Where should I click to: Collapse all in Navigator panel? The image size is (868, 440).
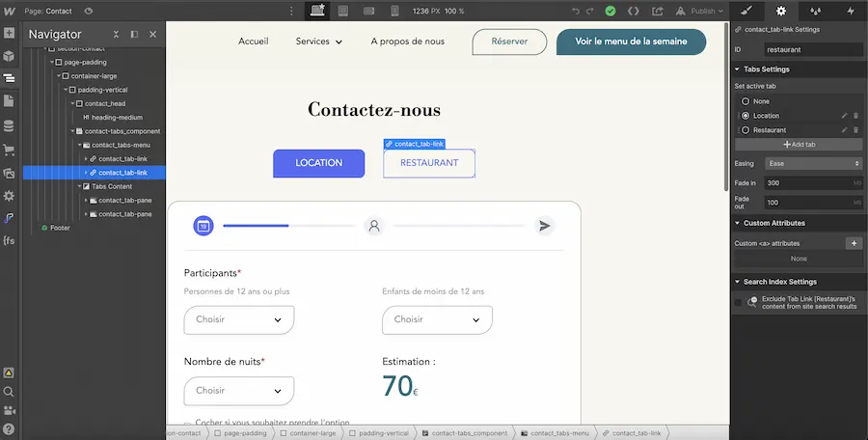coord(117,35)
